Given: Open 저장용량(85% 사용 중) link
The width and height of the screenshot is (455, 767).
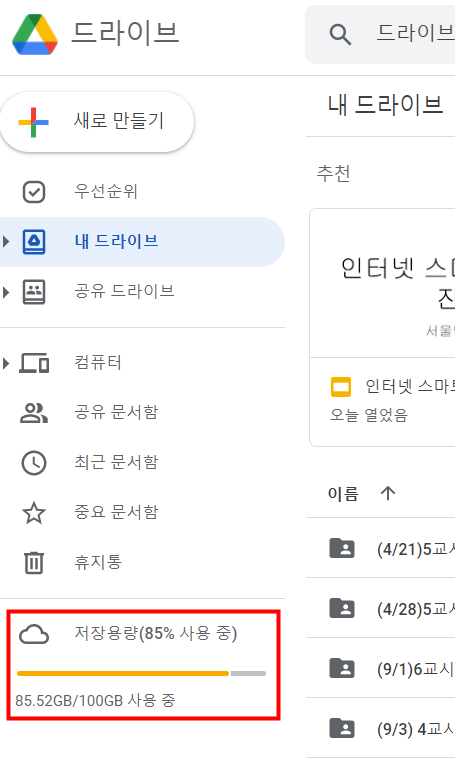Looking at the screenshot, I should (x=156, y=633).
